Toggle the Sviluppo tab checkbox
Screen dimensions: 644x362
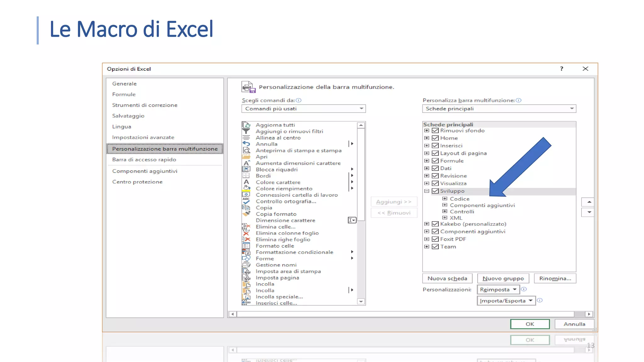[x=435, y=191]
